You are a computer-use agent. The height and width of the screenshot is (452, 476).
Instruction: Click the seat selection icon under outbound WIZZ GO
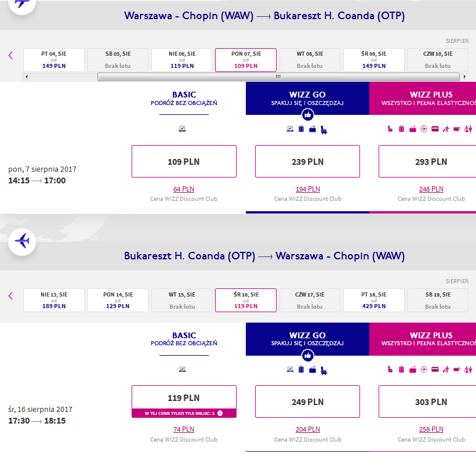[x=324, y=130]
